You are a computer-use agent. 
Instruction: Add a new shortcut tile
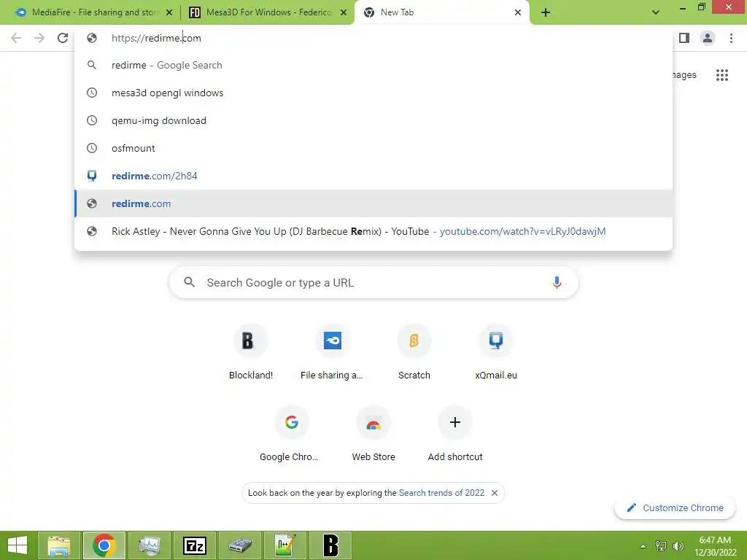[455, 434]
